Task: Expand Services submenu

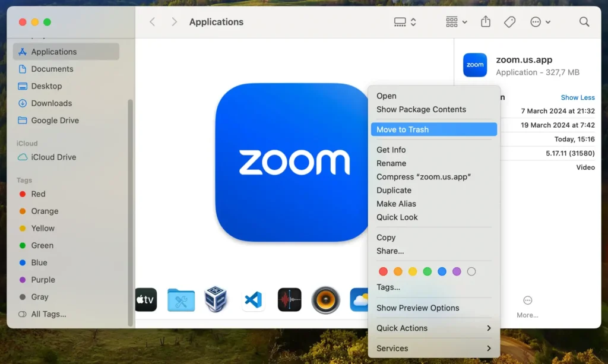Action: pyautogui.click(x=434, y=348)
